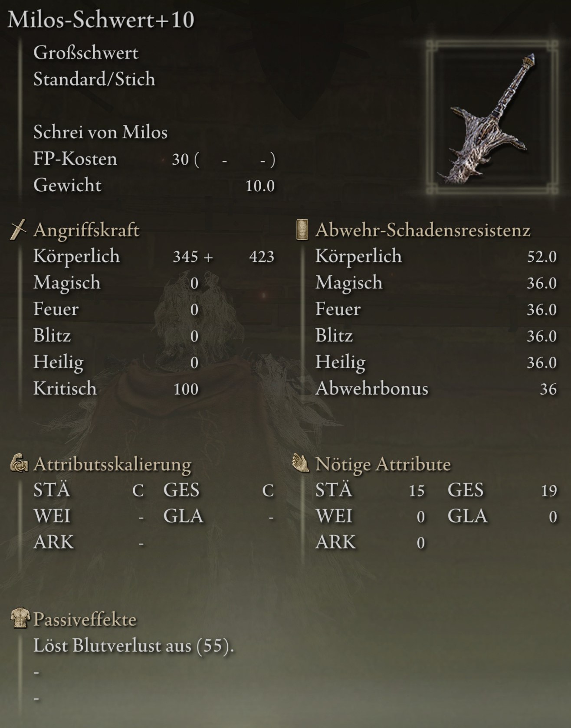Select the Großschwert weapon type label
Viewport: 571px width, 728px height.
click(x=86, y=53)
